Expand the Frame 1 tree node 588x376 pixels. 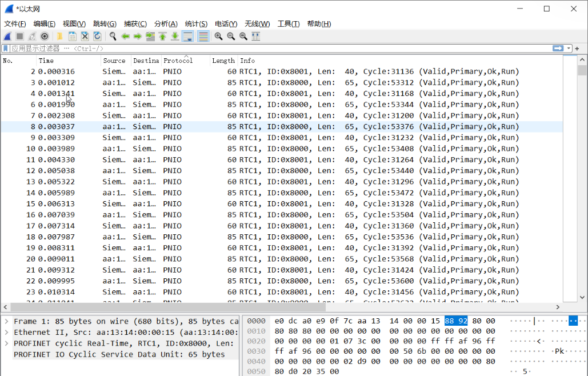(6, 322)
